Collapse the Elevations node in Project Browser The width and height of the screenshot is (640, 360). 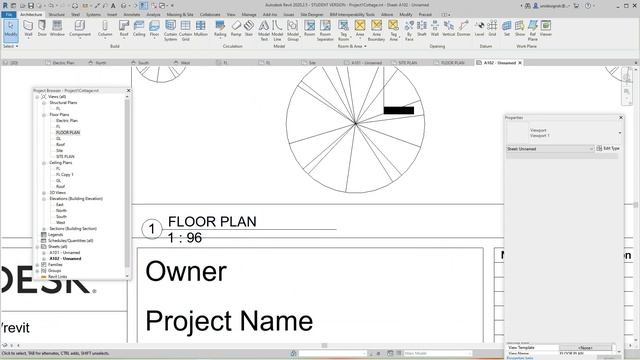coord(44,199)
